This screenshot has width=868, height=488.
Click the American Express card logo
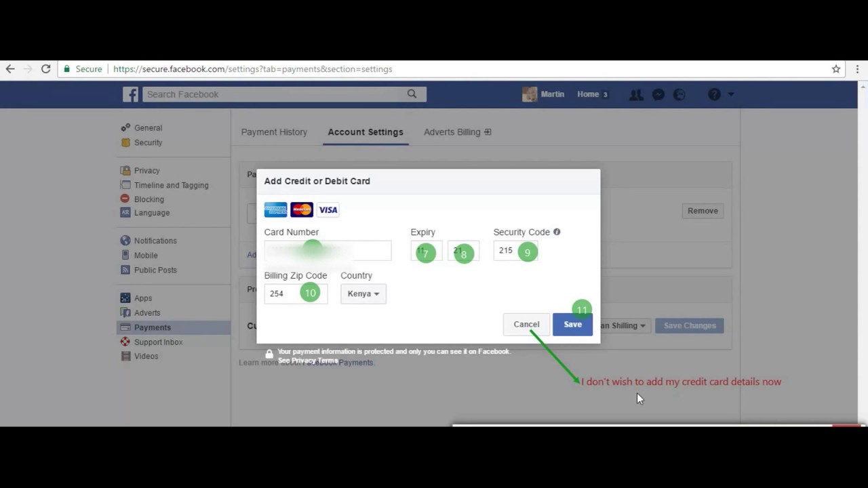point(276,209)
